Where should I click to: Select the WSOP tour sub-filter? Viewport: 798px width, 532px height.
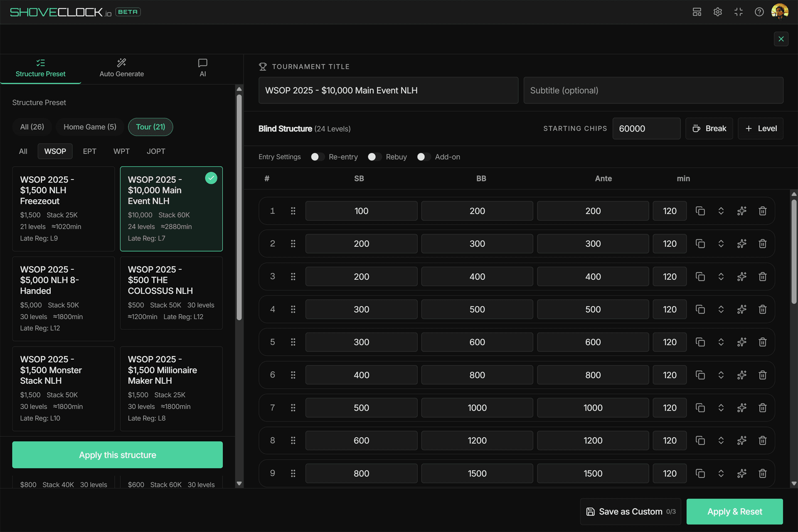(x=55, y=151)
